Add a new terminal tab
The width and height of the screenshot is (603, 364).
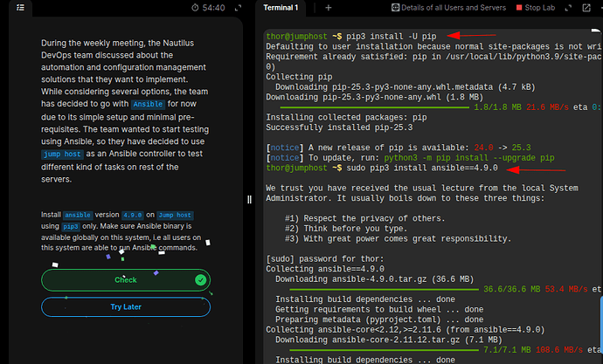coord(328,8)
